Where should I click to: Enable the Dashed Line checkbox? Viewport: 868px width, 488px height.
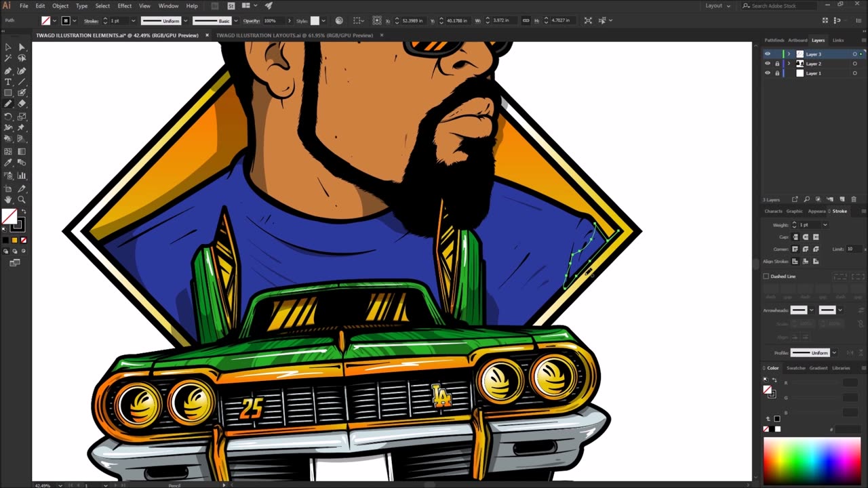[766, 277]
